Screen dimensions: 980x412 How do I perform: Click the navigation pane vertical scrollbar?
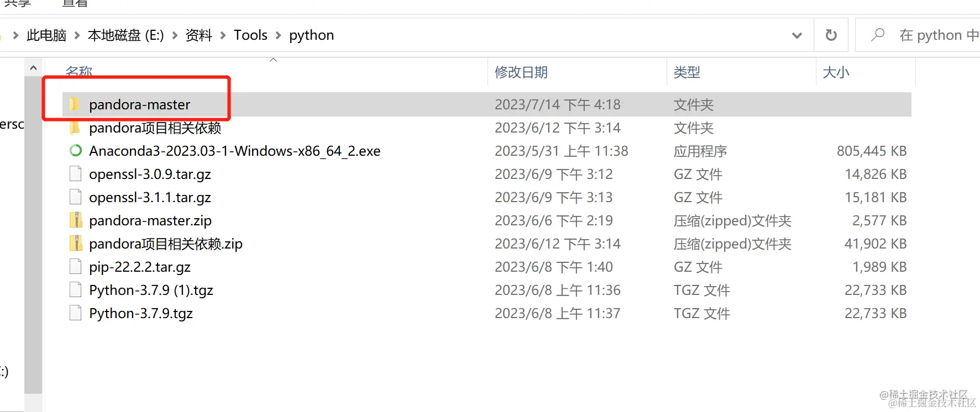pyautogui.click(x=33, y=235)
